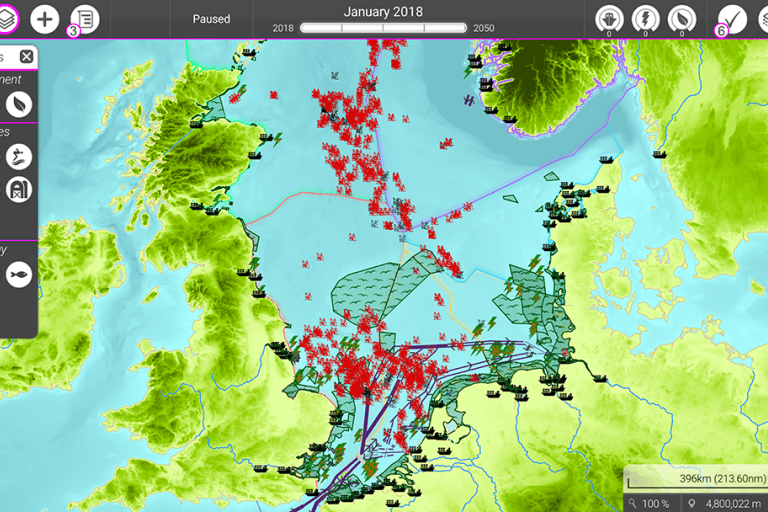Open the plans list with badge 3
Image resolution: width=768 pixels, height=512 pixels.
tap(84, 19)
